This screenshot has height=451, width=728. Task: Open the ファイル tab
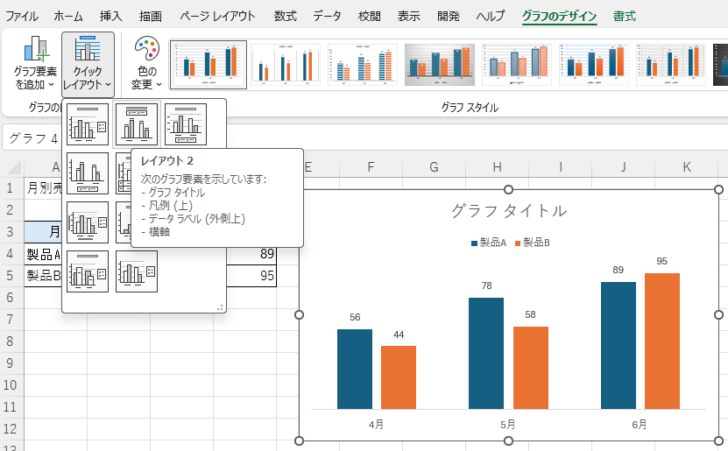21,16
